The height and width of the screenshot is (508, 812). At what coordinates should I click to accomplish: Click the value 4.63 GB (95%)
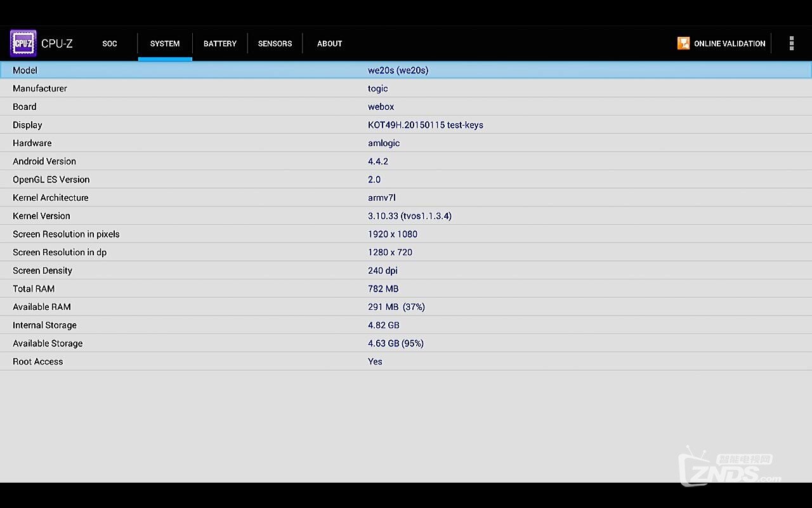pyautogui.click(x=396, y=344)
